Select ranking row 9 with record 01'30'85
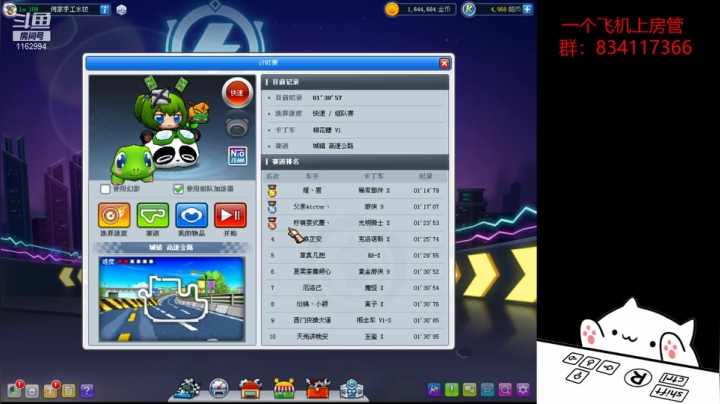The height and width of the screenshot is (404, 720). click(355, 320)
